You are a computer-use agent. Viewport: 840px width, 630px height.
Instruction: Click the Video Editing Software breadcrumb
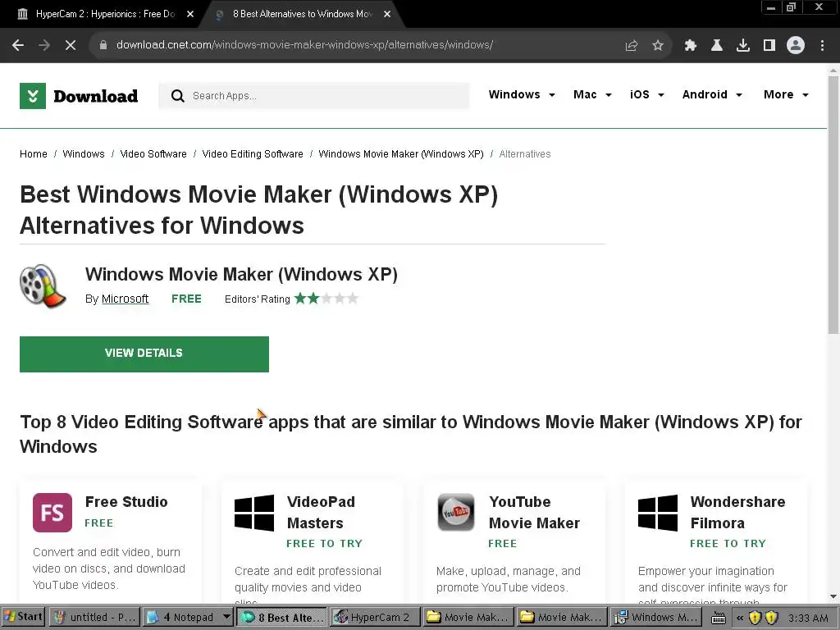click(x=253, y=154)
